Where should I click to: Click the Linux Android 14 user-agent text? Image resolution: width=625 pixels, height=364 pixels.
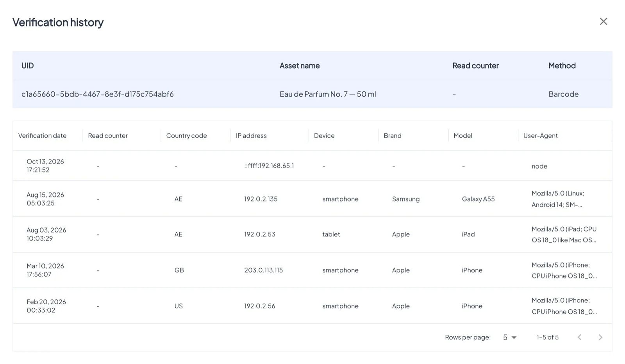(558, 199)
